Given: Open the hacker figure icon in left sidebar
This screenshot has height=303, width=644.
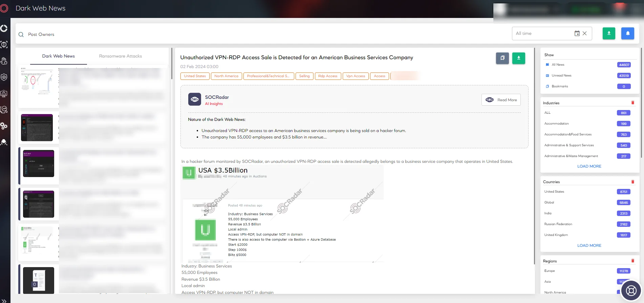Looking at the screenshot, I should point(4,142).
